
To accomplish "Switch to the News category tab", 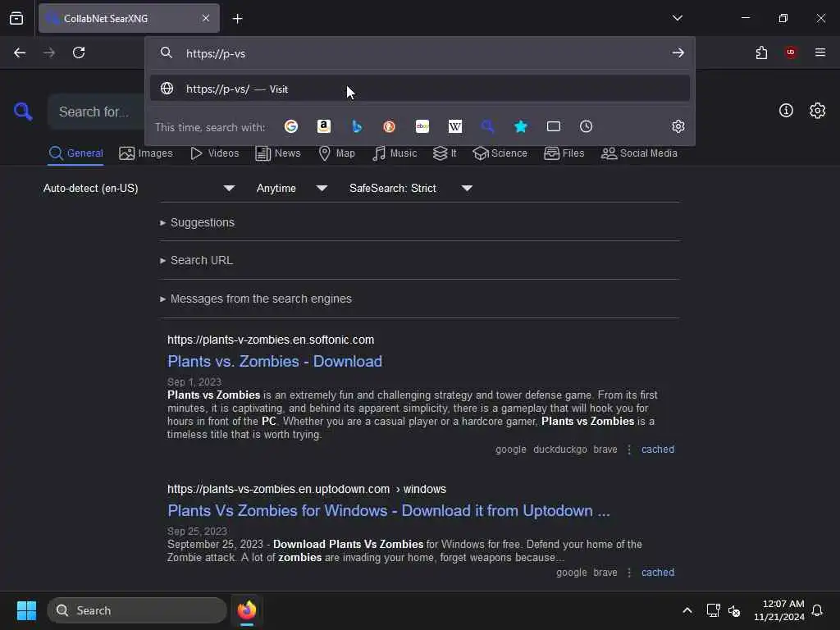I will click(278, 153).
